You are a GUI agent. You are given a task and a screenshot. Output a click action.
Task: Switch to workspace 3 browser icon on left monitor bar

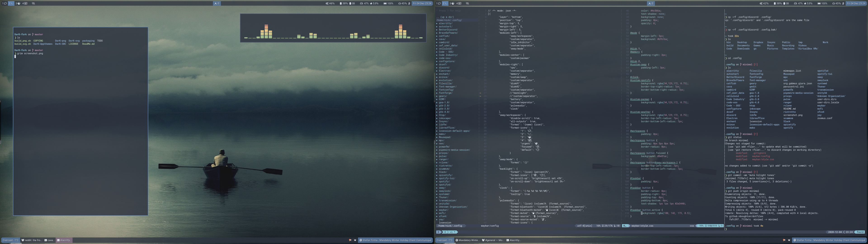[18, 3]
